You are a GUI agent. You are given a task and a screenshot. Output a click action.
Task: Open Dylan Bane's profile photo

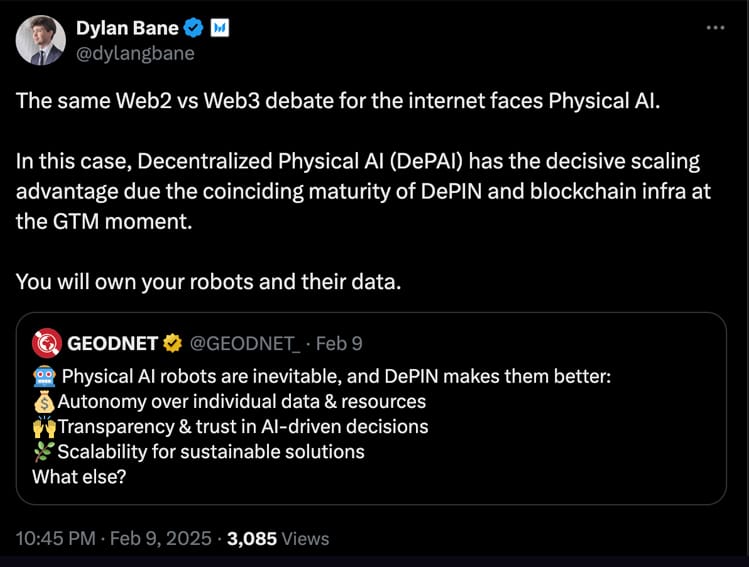[x=41, y=41]
